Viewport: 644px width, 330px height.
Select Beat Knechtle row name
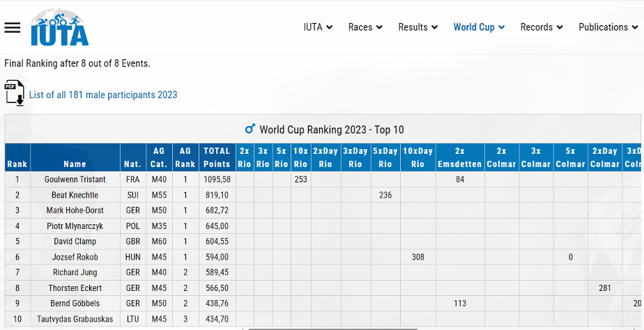[x=75, y=195]
